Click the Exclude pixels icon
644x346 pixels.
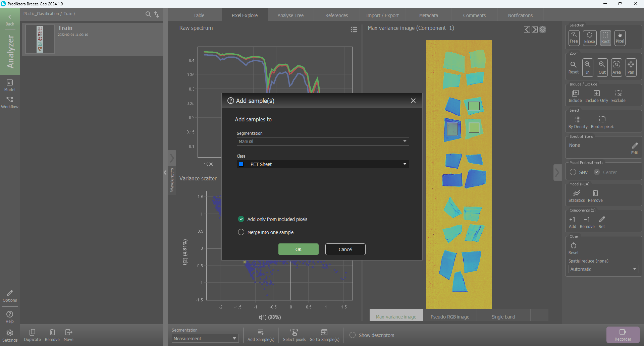click(x=618, y=96)
